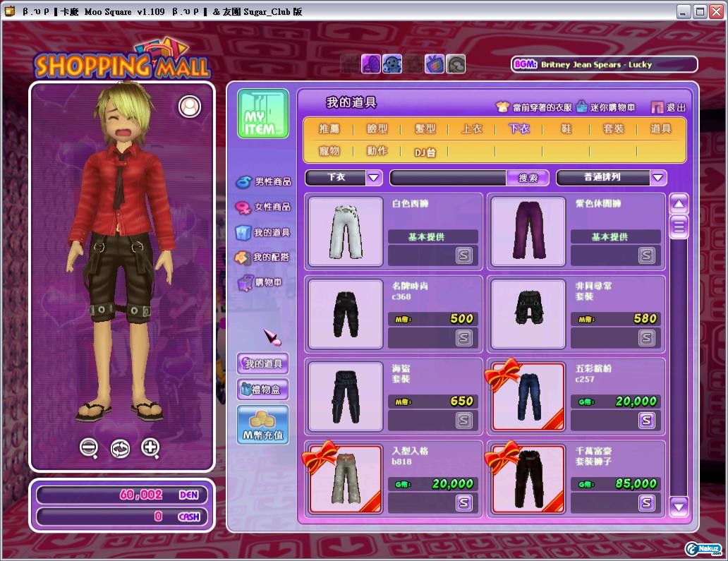Viewport: 728px width, 561px height.
Task: Switch to the DJ台 tab
Action: [x=425, y=151]
